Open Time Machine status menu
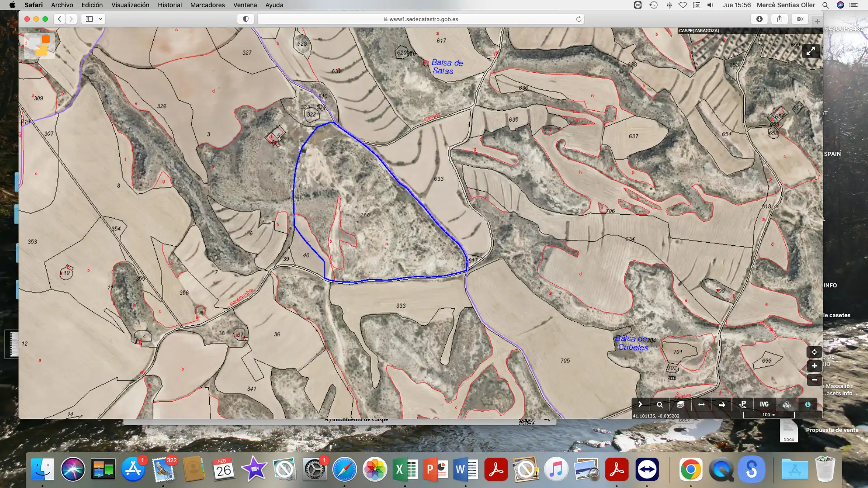Viewport: 868px width, 488px height. pos(654,5)
